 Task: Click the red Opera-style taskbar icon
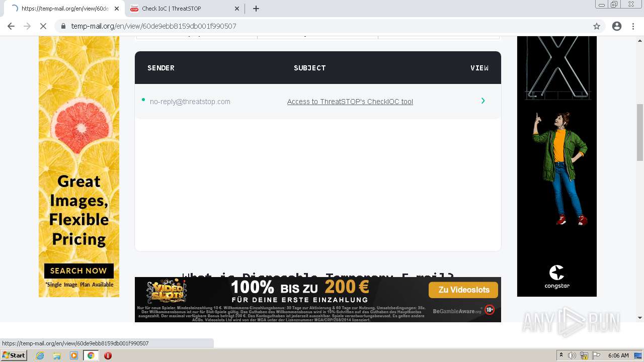(108, 355)
